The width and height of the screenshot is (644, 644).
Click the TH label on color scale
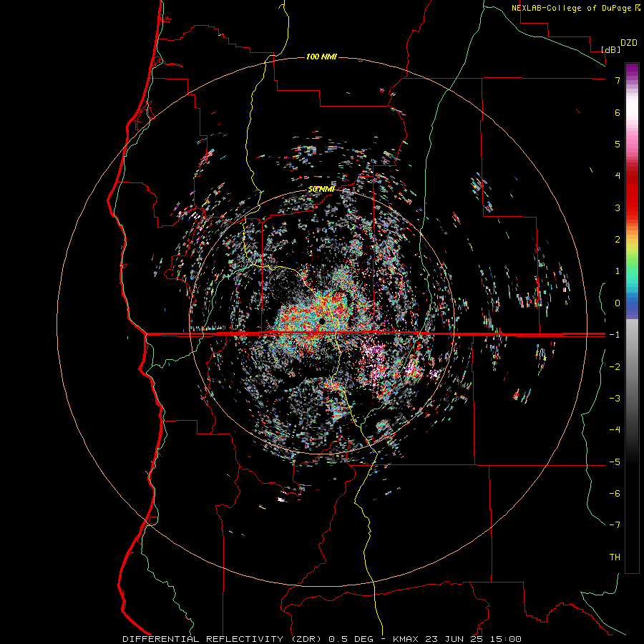(615, 557)
